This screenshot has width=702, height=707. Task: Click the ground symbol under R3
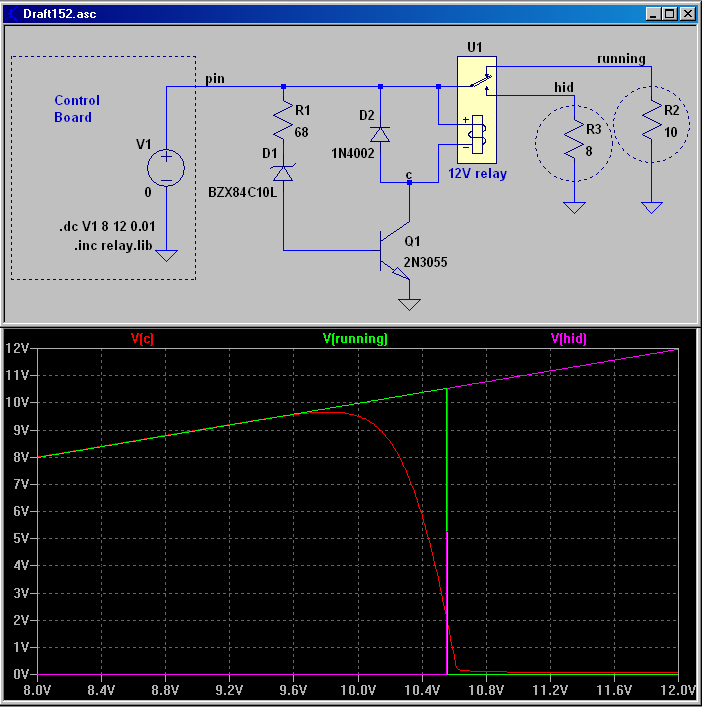(574, 207)
